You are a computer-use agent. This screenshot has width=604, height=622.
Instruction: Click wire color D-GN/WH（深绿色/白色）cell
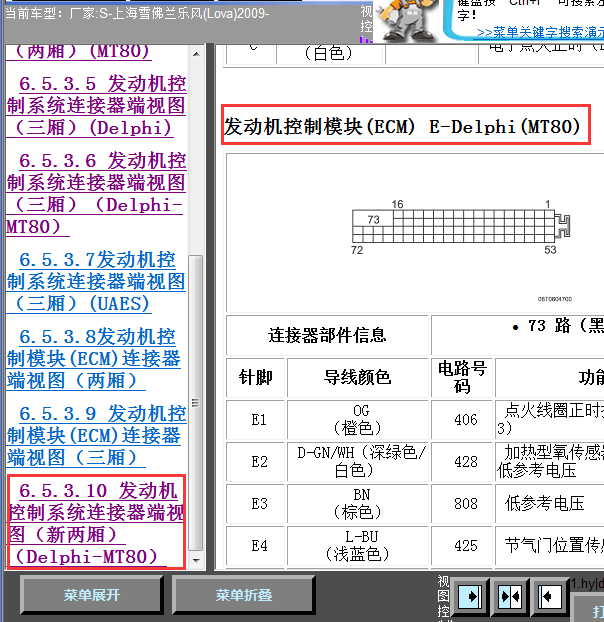pos(358,462)
